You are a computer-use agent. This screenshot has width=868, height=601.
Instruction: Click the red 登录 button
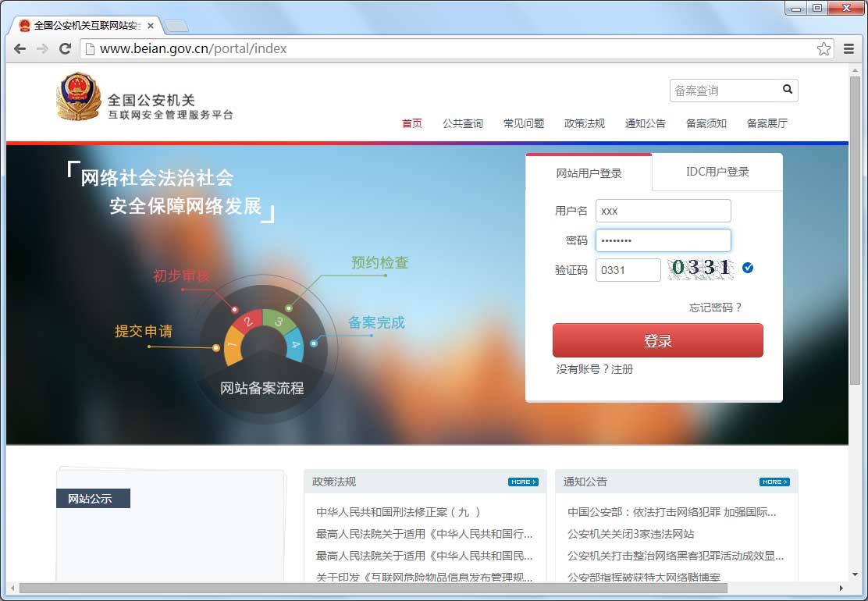[658, 340]
